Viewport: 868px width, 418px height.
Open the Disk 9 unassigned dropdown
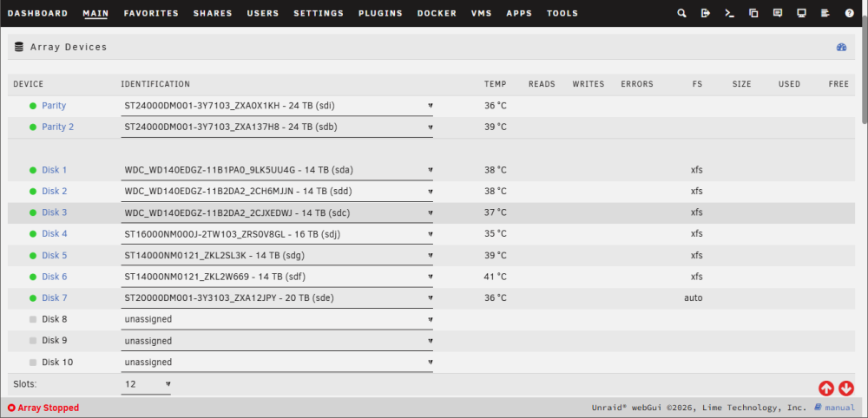[x=277, y=341]
